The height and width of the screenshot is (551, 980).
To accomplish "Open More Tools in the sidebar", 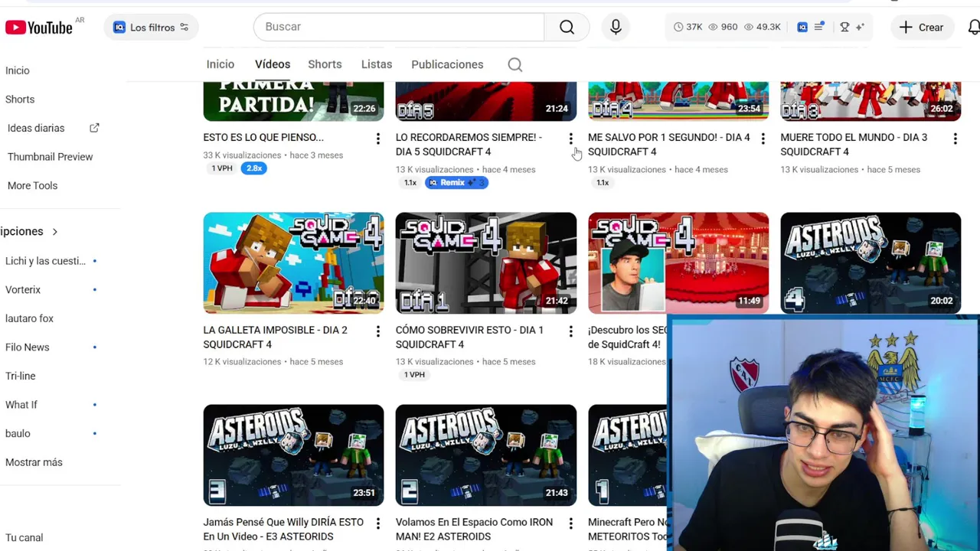I will [x=32, y=185].
